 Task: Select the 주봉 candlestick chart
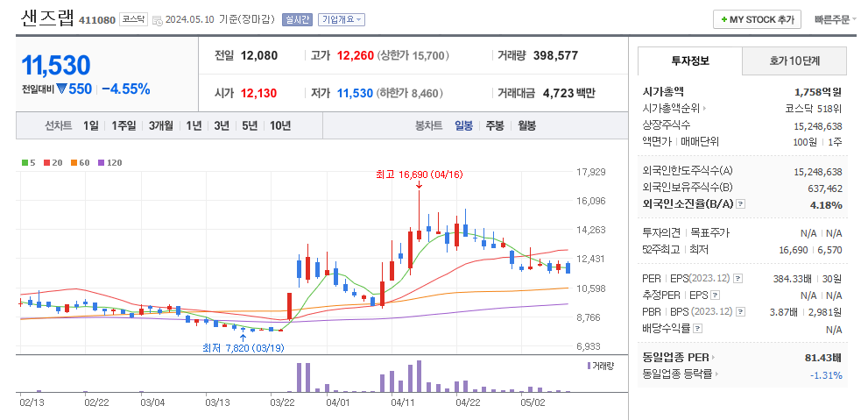pos(495,125)
